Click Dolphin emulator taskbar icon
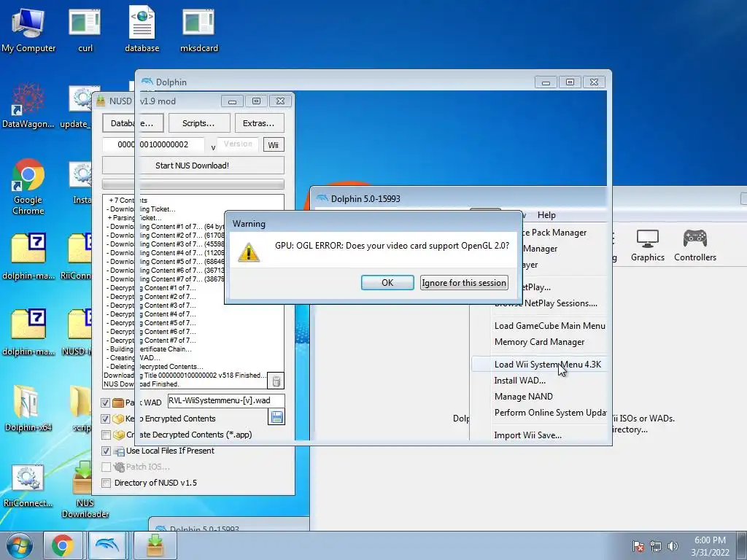The image size is (747, 560). (107, 545)
